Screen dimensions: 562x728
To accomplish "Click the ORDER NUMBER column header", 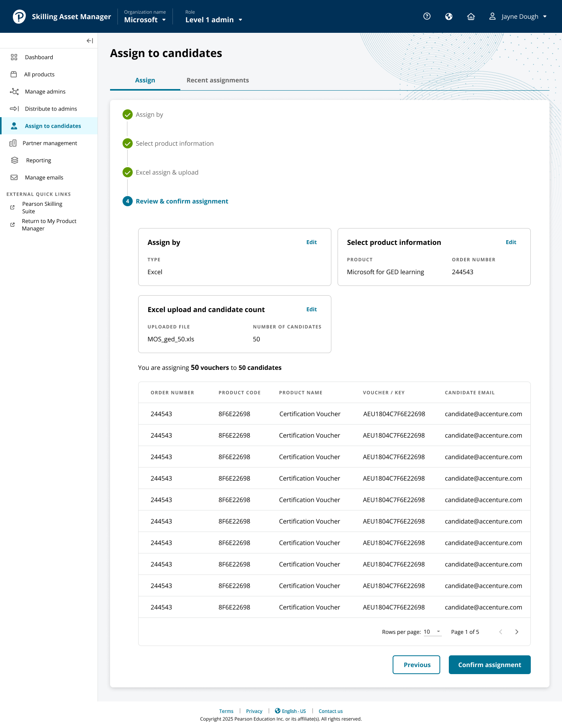I will tap(173, 393).
